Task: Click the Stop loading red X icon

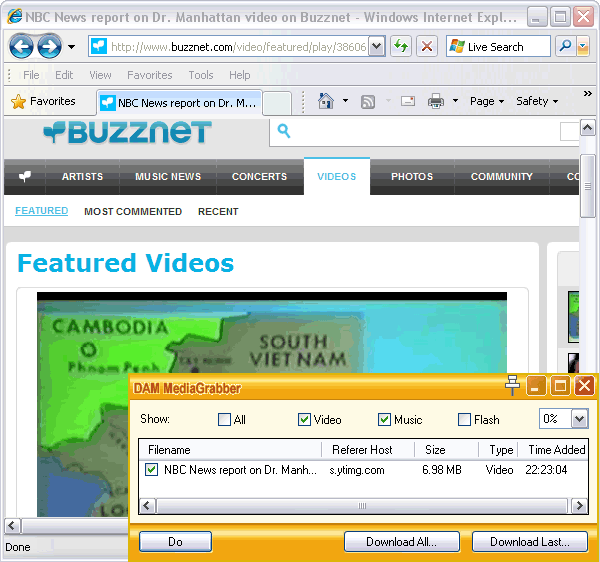Action: (427, 47)
